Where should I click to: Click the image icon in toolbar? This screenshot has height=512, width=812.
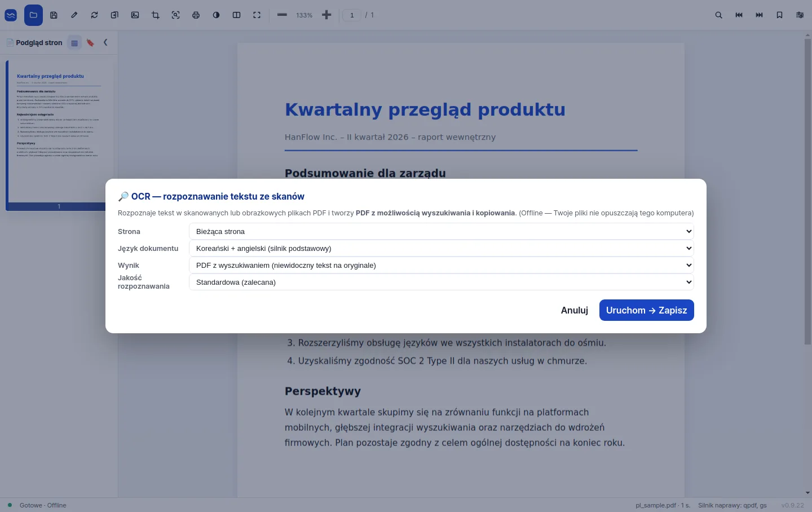[x=135, y=15]
